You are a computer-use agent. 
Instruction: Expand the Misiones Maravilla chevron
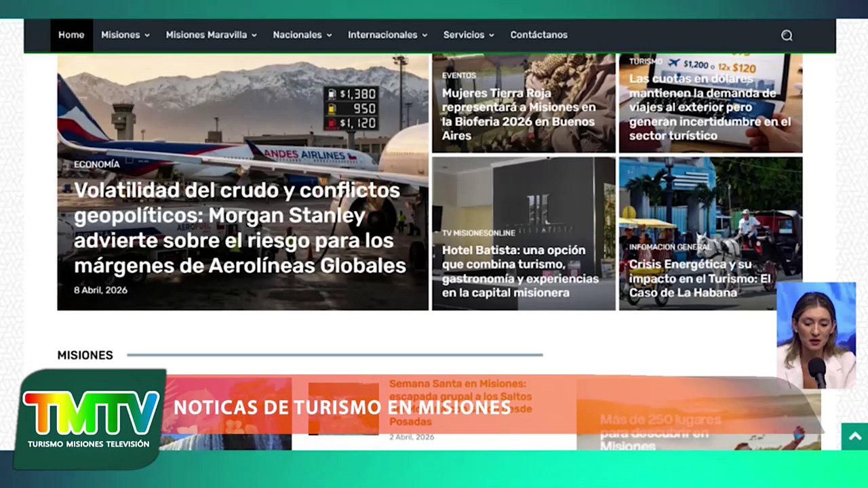coord(254,35)
